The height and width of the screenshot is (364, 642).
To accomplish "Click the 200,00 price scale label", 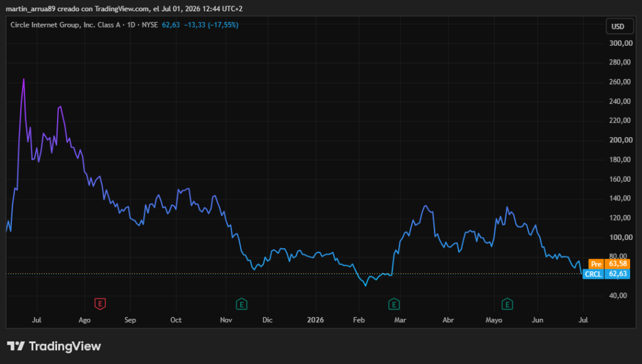I will point(621,140).
